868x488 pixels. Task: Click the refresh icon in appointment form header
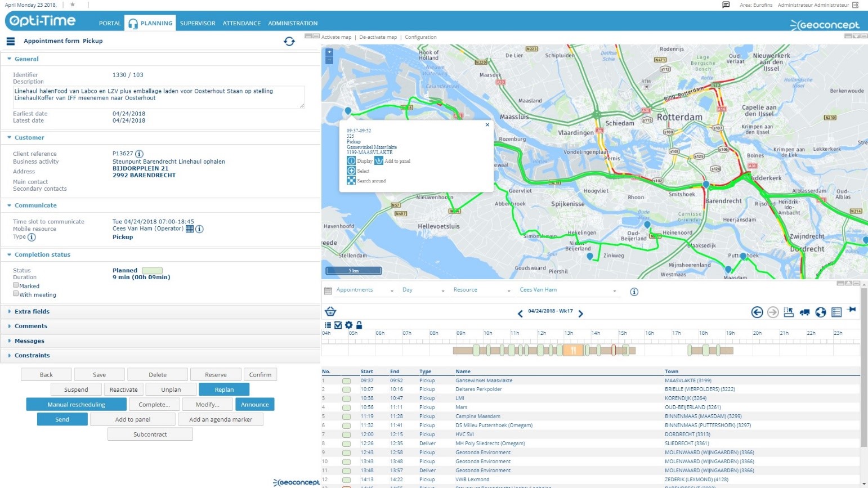point(289,41)
